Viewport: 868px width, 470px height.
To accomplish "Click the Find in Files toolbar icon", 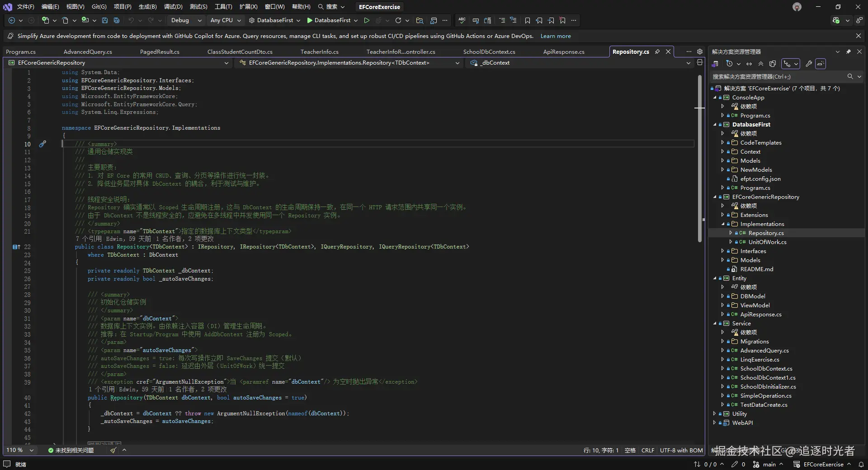I will coord(420,20).
